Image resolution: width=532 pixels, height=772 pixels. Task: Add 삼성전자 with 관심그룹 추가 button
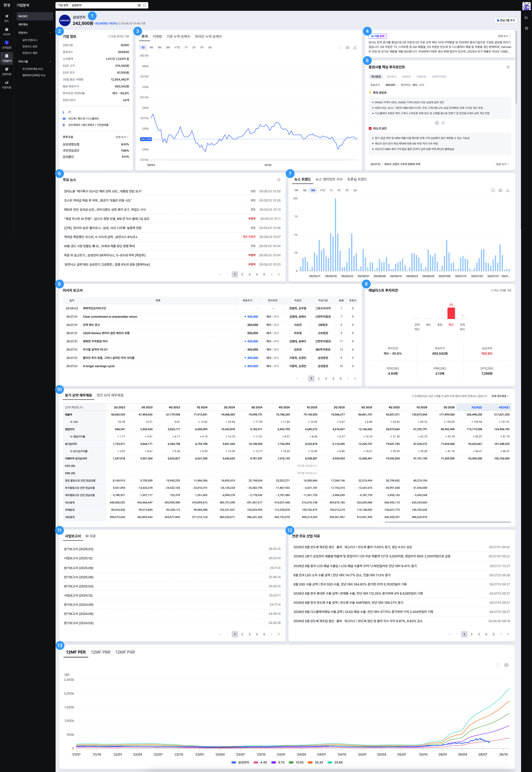tap(506, 20)
